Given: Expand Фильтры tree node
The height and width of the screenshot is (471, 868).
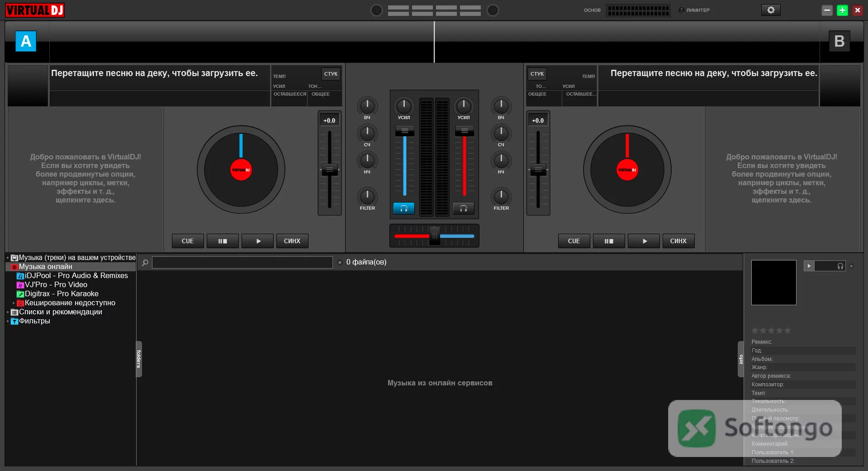Looking at the screenshot, I should 8,321.
